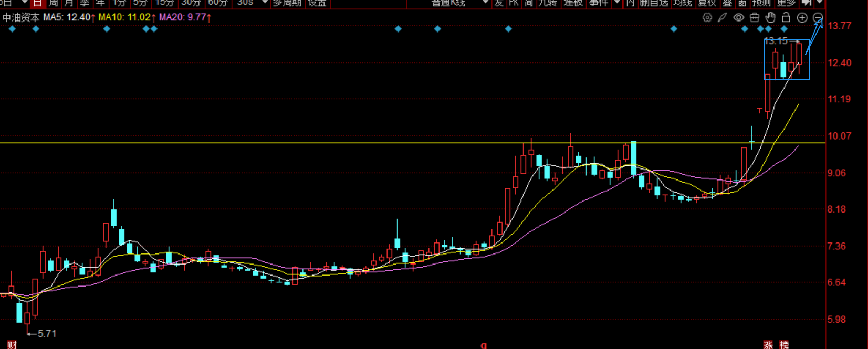Screen dimensions: 868x349
Task: Expand the final dropdown arrow in top toolbar
Action: [819, 3]
